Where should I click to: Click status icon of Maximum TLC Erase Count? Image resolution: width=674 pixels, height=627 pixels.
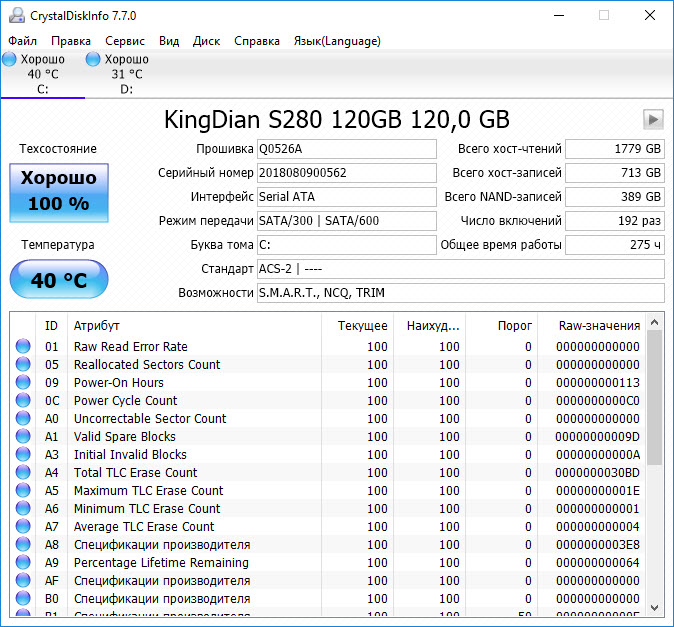tap(23, 490)
